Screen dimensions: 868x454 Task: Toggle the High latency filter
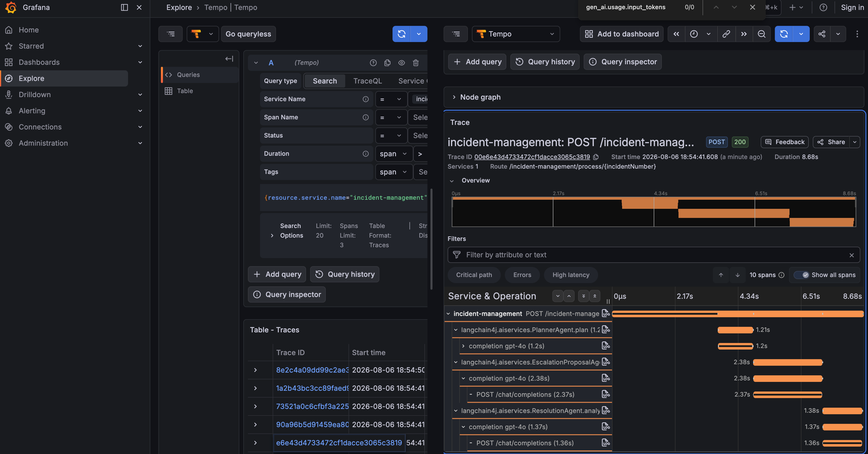pos(571,275)
